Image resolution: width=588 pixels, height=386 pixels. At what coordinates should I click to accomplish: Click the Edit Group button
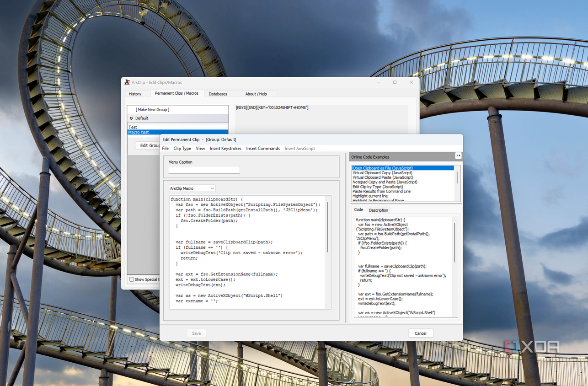pyautogui.click(x=150, y=145)
